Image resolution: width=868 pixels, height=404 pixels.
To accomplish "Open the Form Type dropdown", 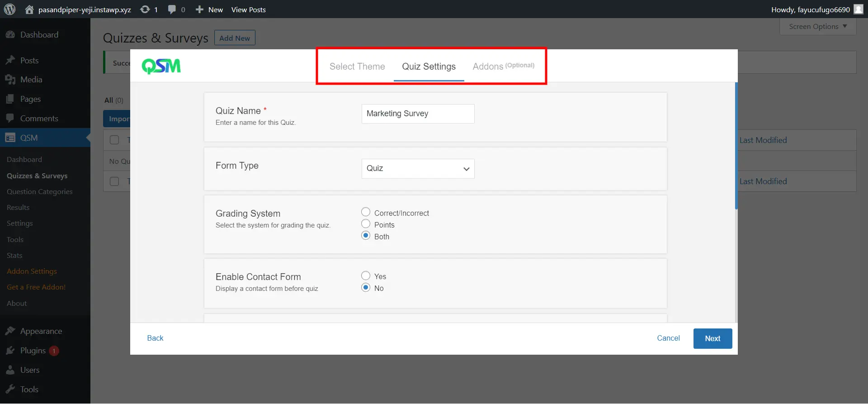I will pos(418,169).
